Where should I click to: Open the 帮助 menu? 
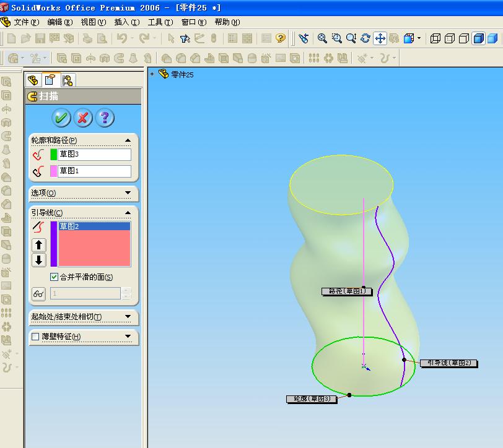pos(227,22)
